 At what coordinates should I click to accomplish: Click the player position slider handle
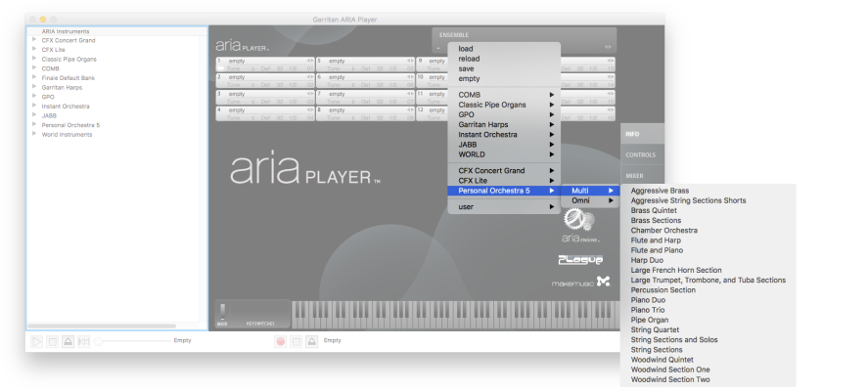tap(98, 342)
